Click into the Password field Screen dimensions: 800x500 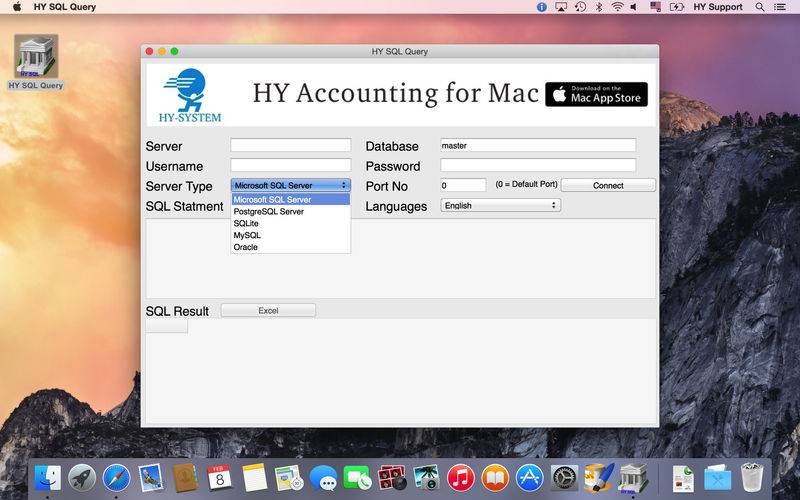pos(538,165)
